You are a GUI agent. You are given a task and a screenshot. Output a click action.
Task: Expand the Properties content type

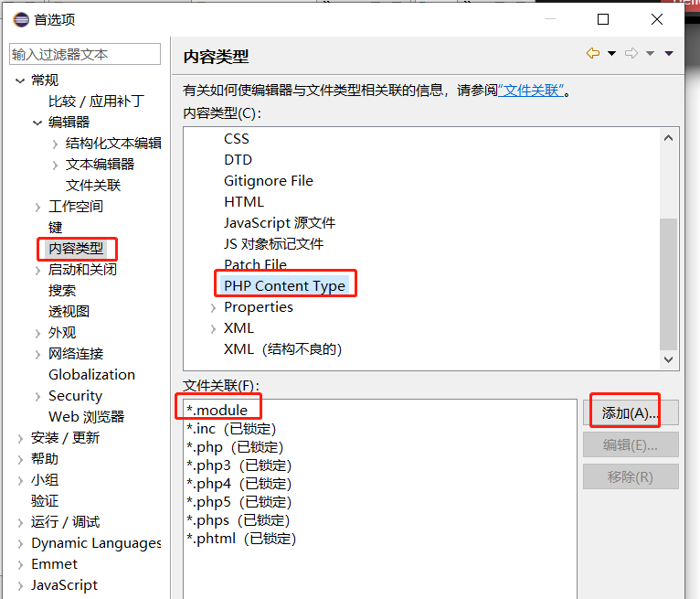[213, 307]
